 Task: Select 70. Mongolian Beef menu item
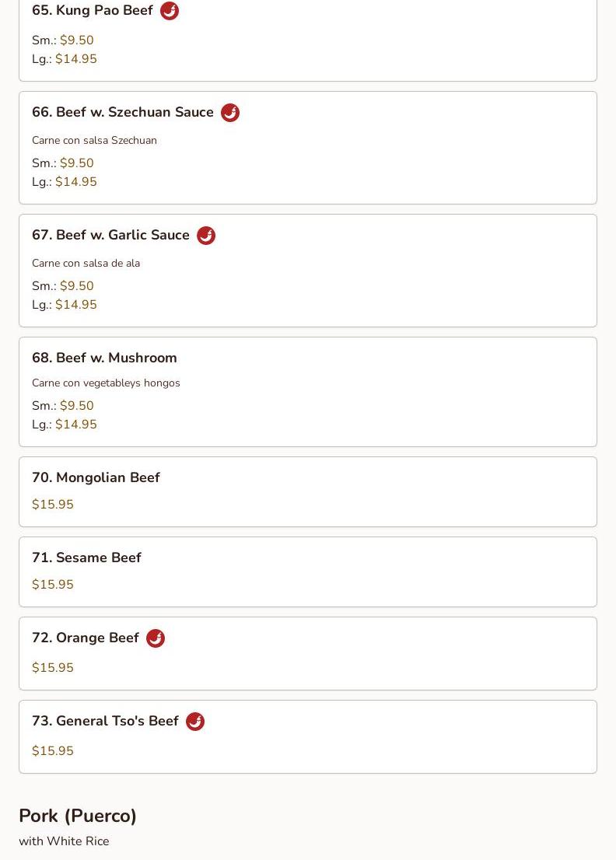point(96,477)
